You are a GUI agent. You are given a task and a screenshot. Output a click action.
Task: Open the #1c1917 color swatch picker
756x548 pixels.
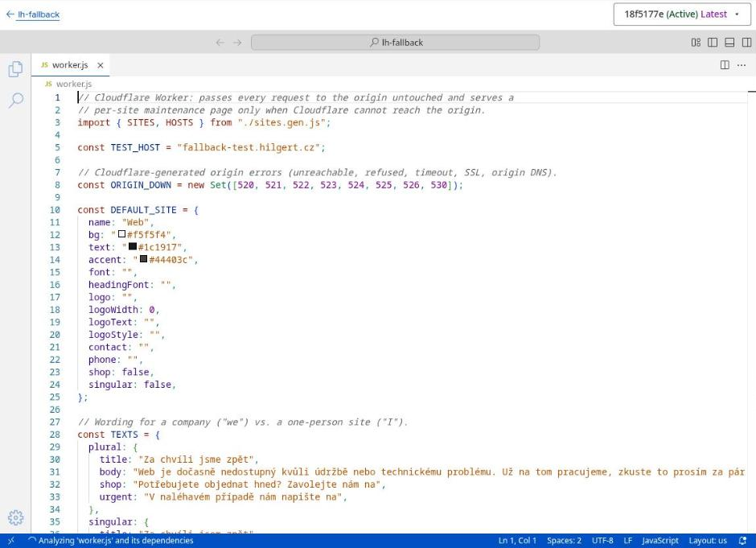[x=133, y=246]
